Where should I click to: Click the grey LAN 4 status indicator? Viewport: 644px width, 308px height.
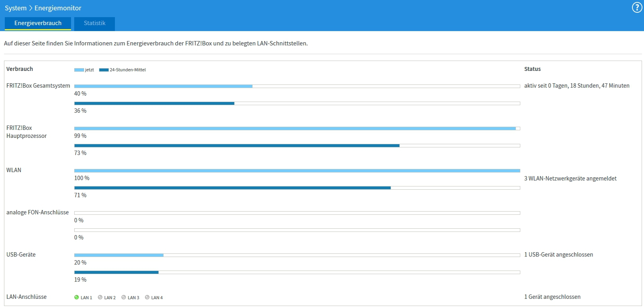click(147, 297)
